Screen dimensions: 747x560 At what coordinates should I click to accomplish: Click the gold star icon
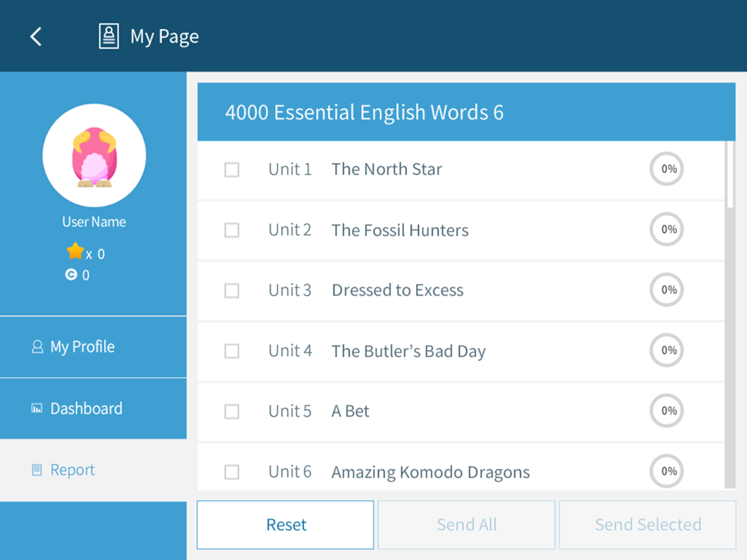75,252
